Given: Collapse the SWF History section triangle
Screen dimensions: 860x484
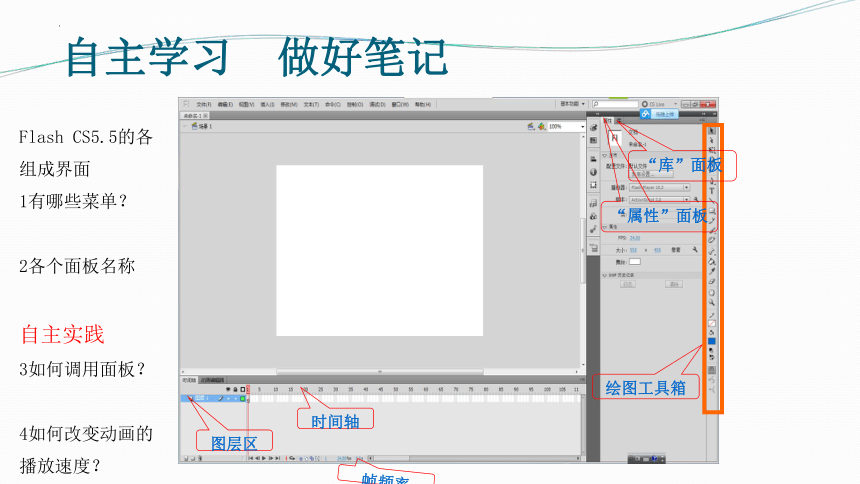Looking at the screenshot, I should coord(604,275).
